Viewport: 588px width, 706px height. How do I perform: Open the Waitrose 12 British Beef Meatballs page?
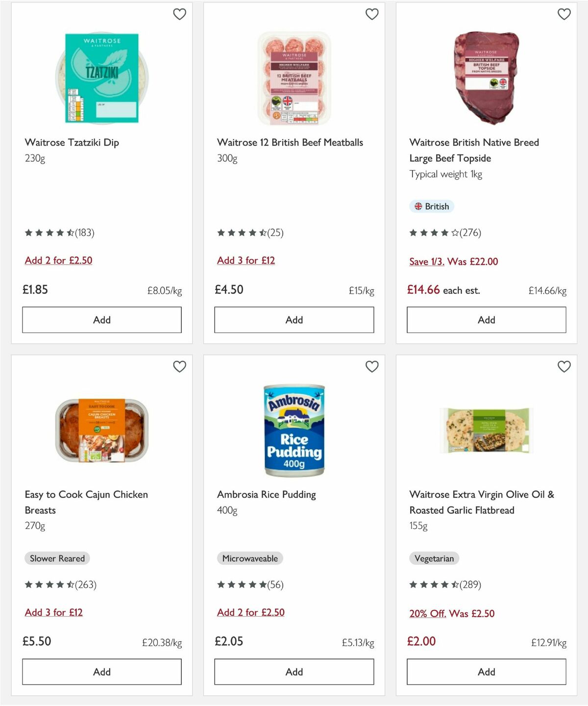click(290, 142)
